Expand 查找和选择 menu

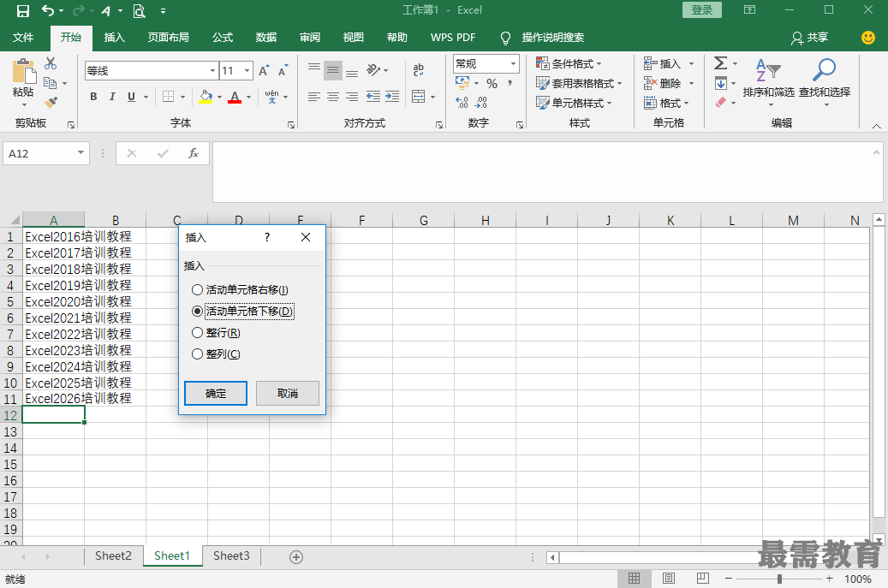point(825,83)
